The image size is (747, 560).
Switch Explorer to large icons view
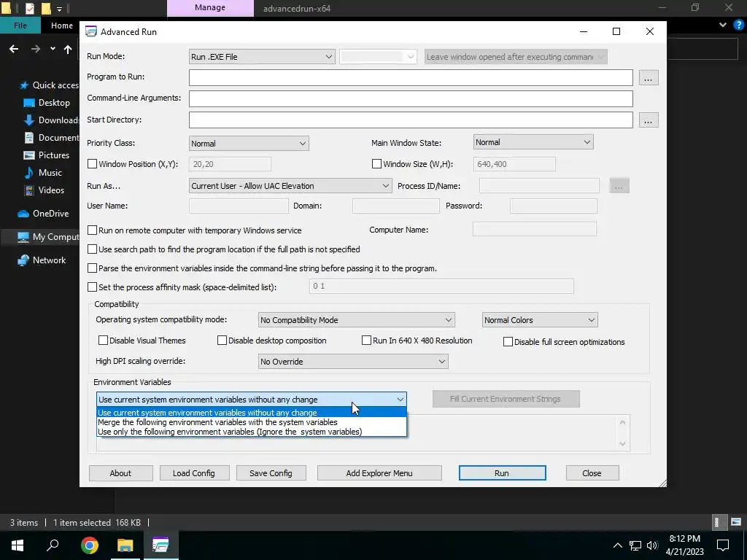(x=736, y=522)
